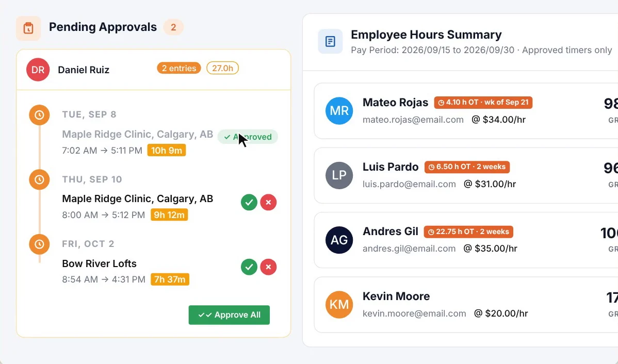Click Kevin Moore's KM avatar
This screenshot has height=364, width=618.
[339, 305]
